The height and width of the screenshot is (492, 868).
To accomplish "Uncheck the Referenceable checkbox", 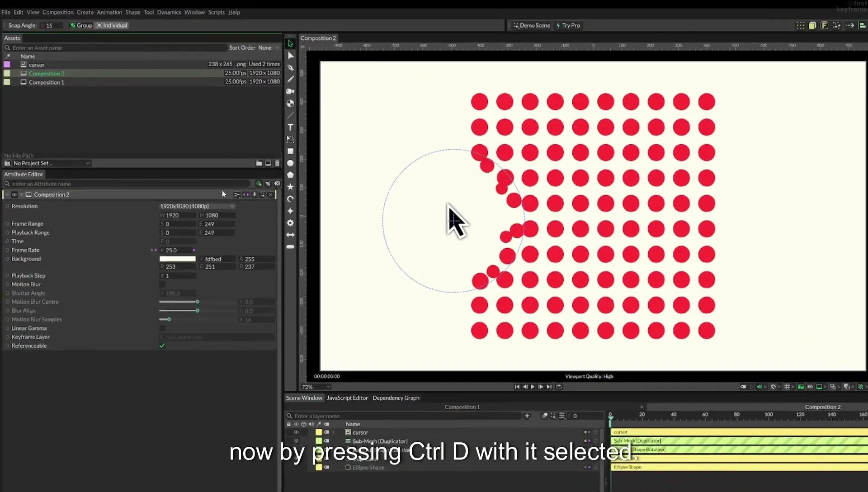I will coord(162,346).
